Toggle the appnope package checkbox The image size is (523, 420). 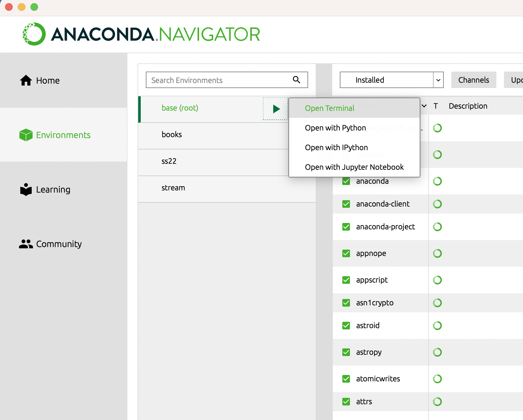pyautogui.click(x=346, y=253)
